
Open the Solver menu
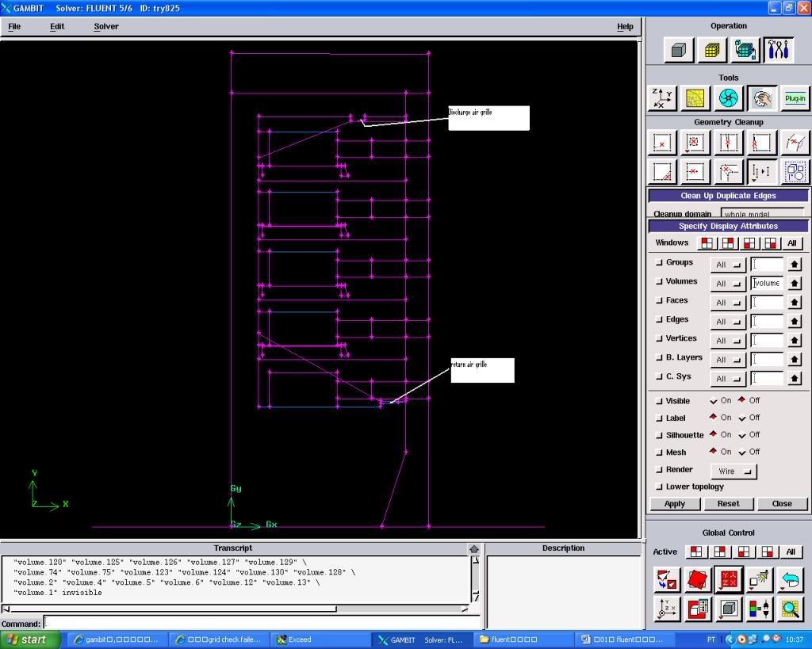click(106, 26)
